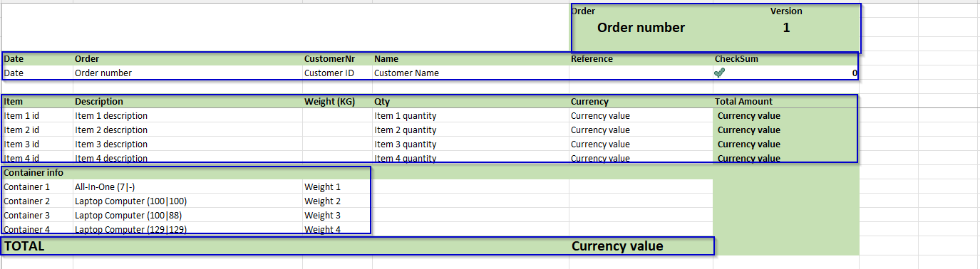
Task: Click the Date value cell
Action: point(38,73)
